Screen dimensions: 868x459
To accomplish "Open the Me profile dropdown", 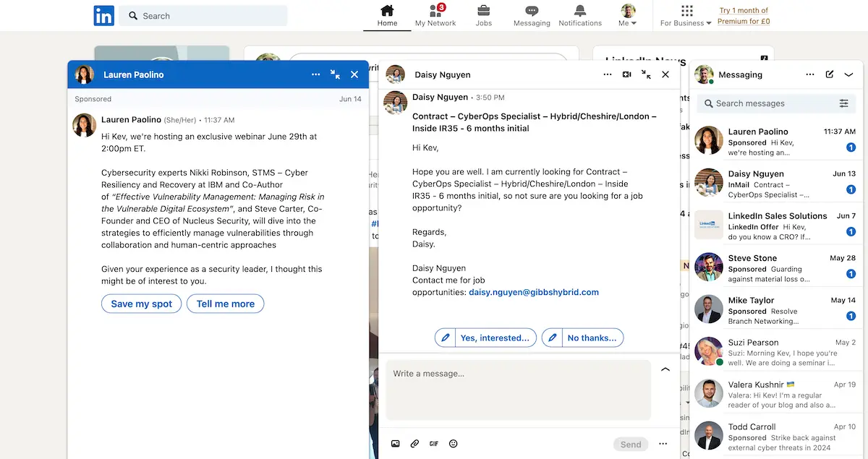I will click(x=628, y=15).
